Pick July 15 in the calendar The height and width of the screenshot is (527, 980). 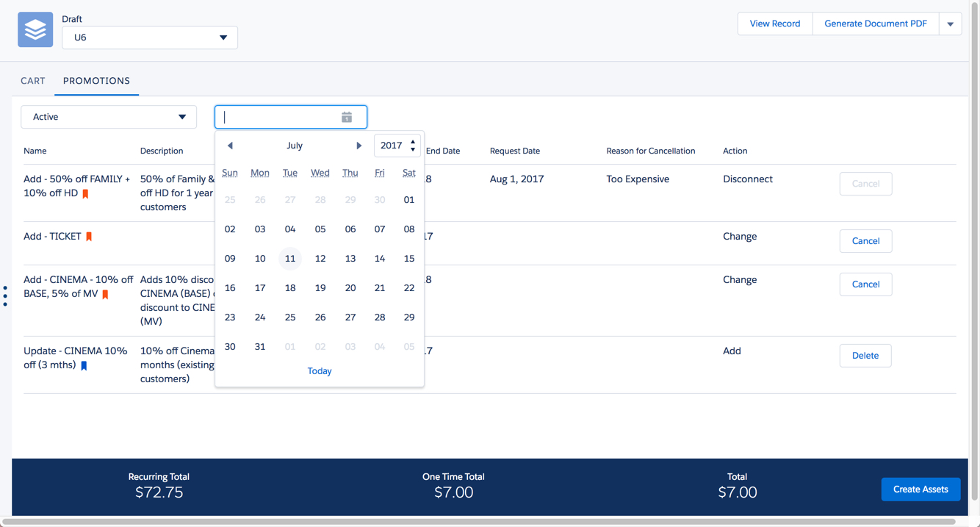409,259
